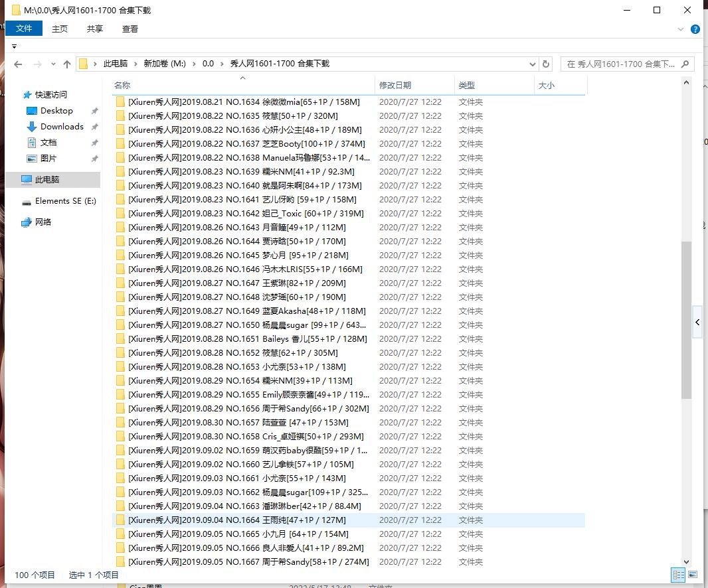This screenshot has height=588, width=708.
Task: Go forward with the forward arrow
Action: (x=37, y=64)
